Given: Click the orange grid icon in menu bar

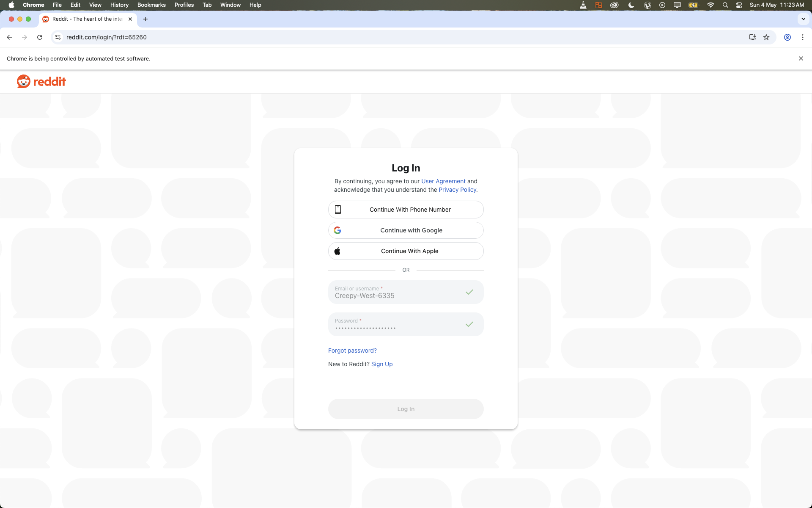Looking at the screenshot, I should (598, 5).
